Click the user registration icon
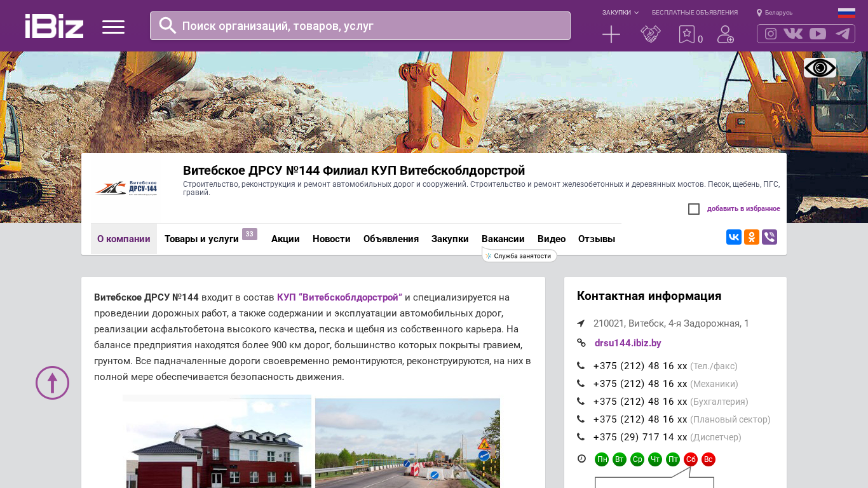Image resolution: width=868 pixels, height=488 pixels. coord(726,34)
